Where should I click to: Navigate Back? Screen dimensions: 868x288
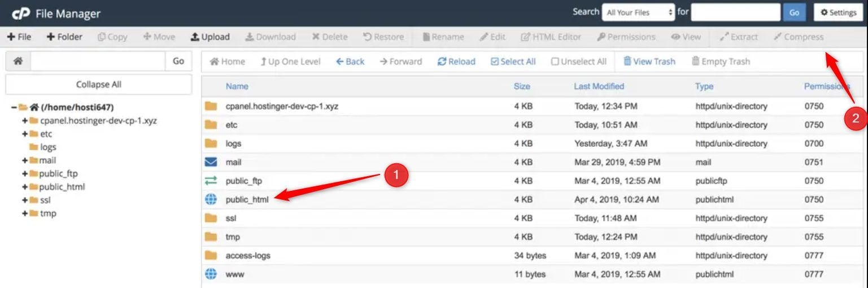(350, 62)
